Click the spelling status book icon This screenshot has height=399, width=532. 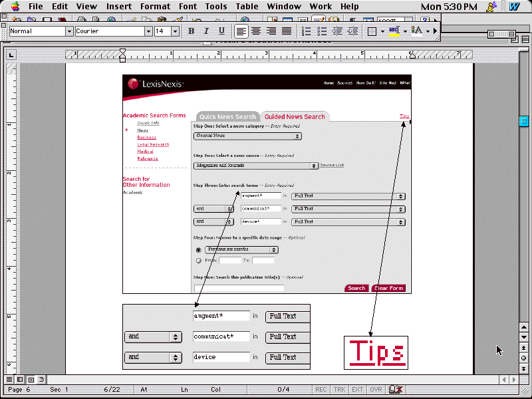click(395, 390)
